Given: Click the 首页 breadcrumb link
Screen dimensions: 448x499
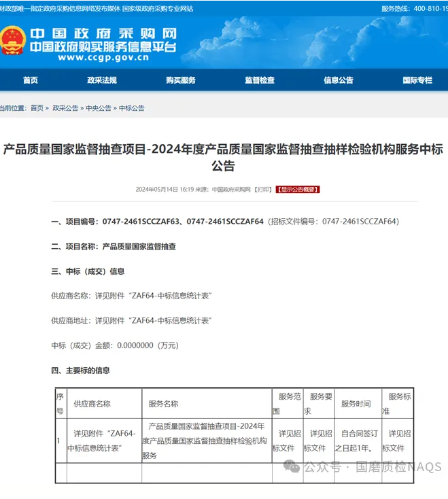Looking at the screenshot, I should 37,108.
